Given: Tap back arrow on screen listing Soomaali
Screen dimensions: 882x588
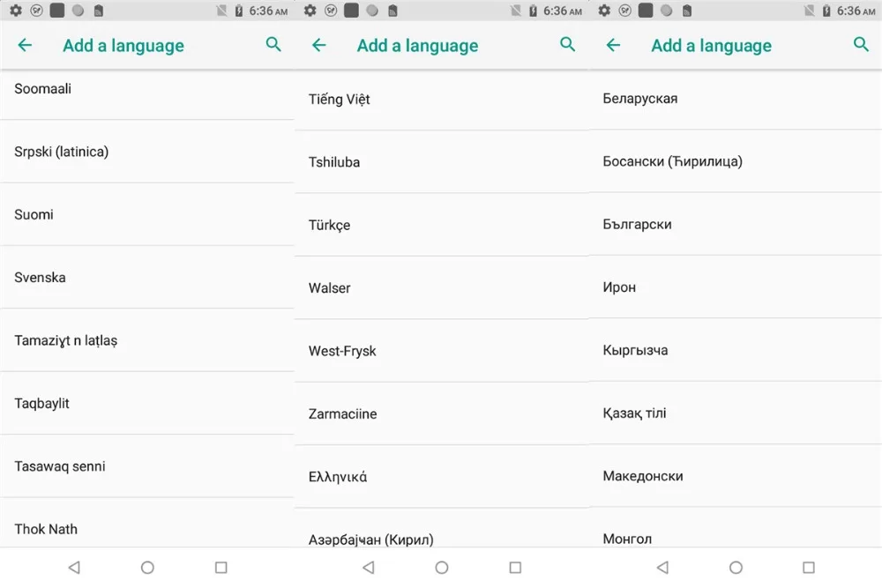Looking at the screenshot, I should 26,45.
